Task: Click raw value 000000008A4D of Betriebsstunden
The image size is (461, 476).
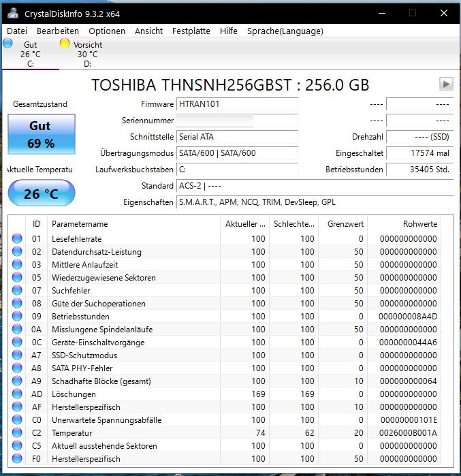Action: (408, 317)
